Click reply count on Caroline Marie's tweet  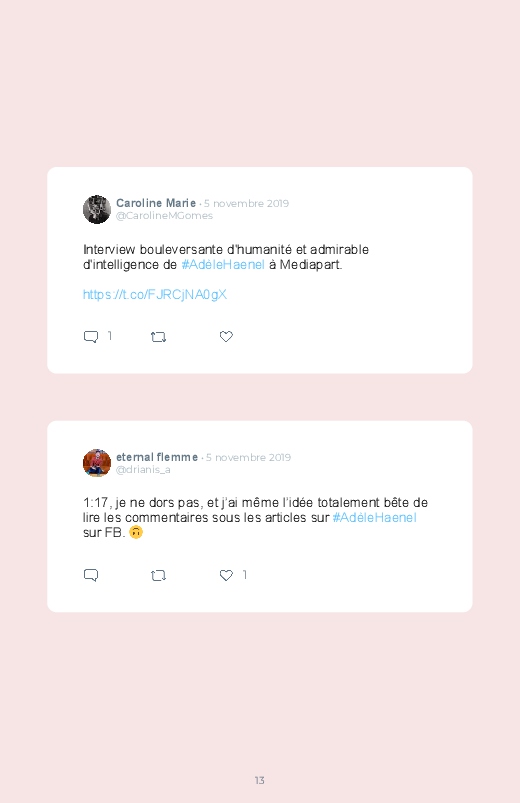[x=110, y=336]
